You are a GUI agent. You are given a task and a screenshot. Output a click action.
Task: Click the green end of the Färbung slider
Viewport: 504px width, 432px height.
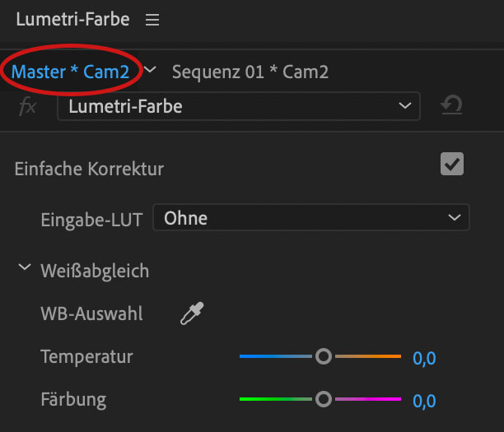pos(251,399)
